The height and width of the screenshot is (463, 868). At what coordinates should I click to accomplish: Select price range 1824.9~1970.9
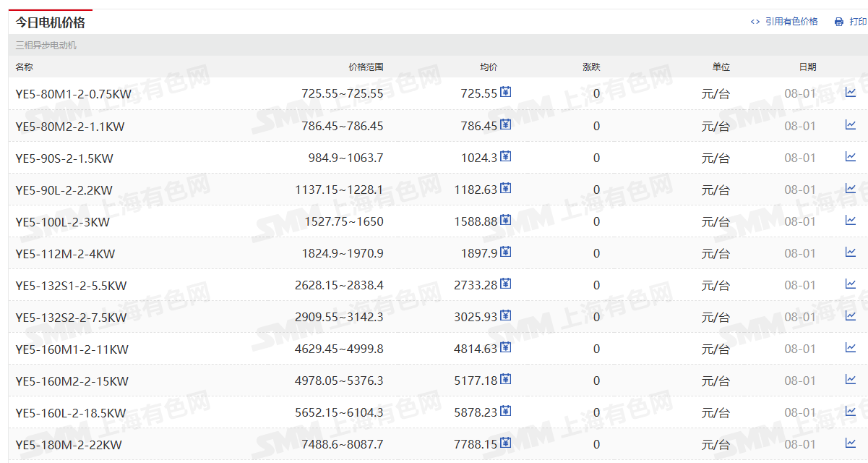point(343,254)
